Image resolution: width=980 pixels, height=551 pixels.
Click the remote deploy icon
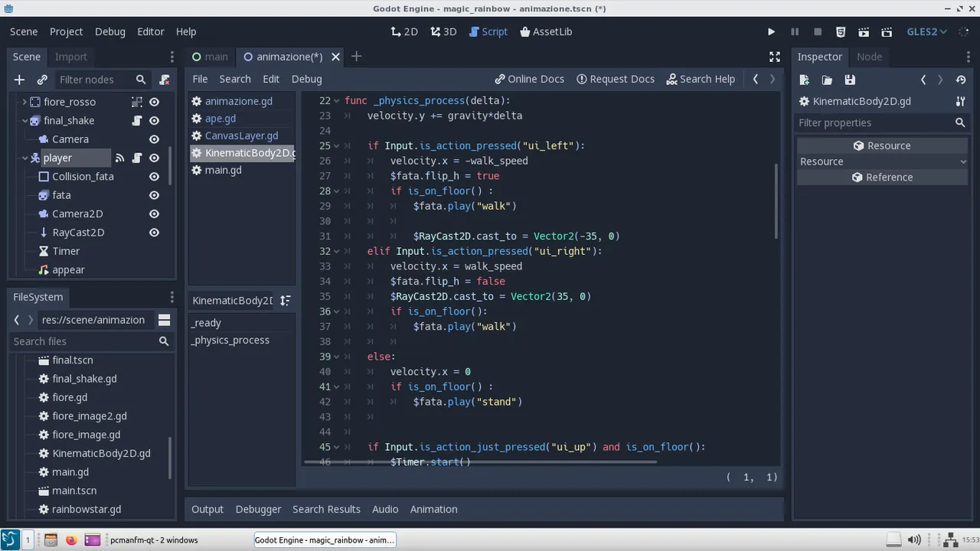(841, 31)
